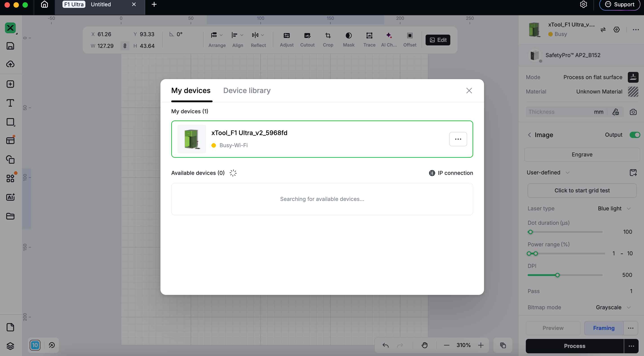
Task: Click the camera icon beside Thickness
Action: coord(633,112)
